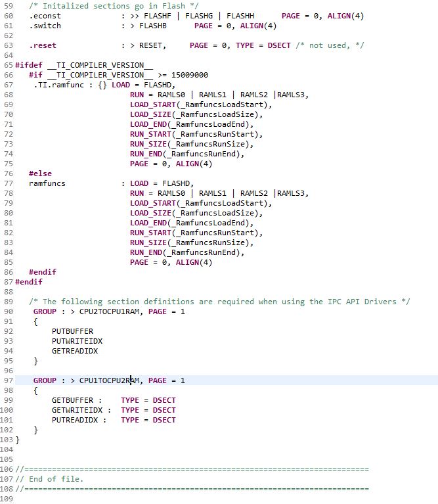The height and width of the screenshot is (504, 438).
Task: Click the .reset section name on line 63
Action: click(x=43, y=45)
